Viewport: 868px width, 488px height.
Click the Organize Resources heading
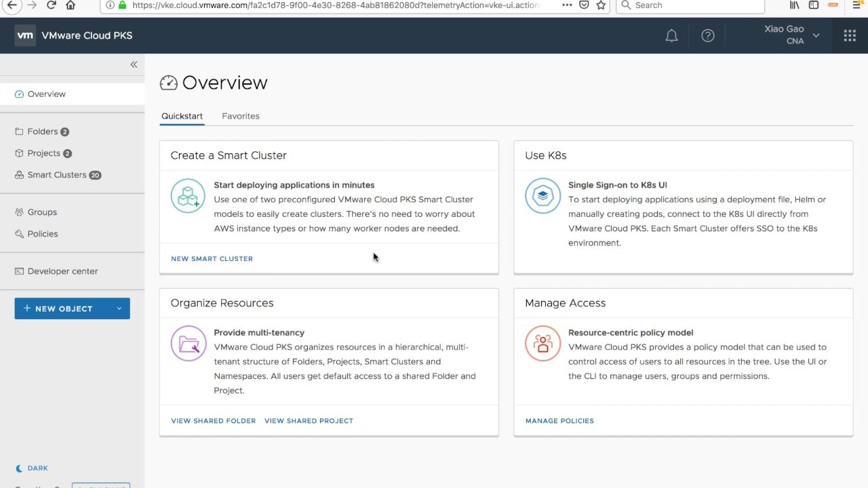222,303
